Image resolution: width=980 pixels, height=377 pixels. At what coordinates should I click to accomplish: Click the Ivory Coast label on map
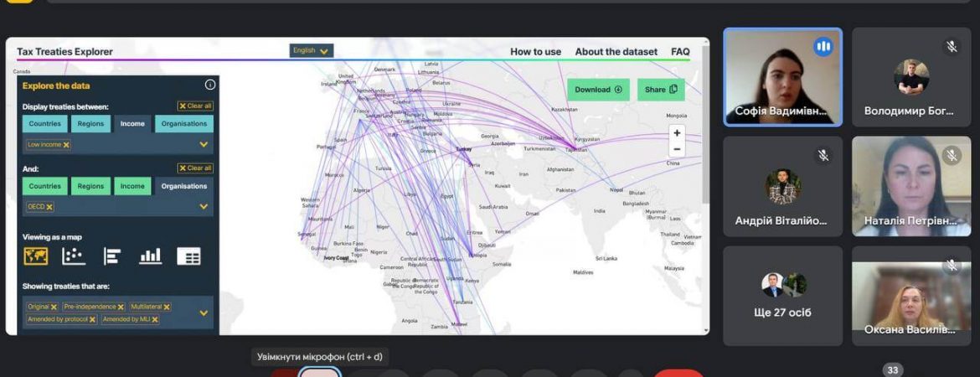pos(336,258)
